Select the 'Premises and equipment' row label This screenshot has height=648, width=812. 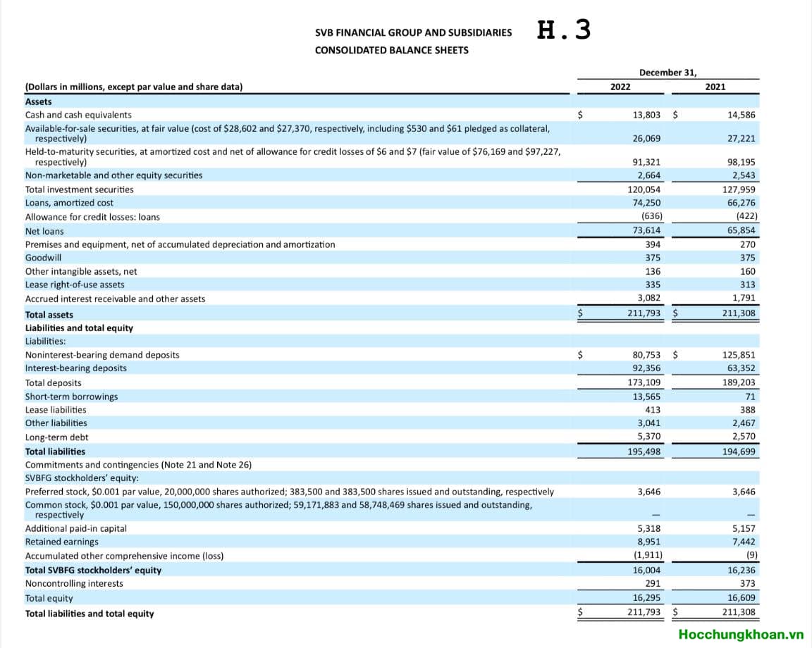click(x=180, y=245)
